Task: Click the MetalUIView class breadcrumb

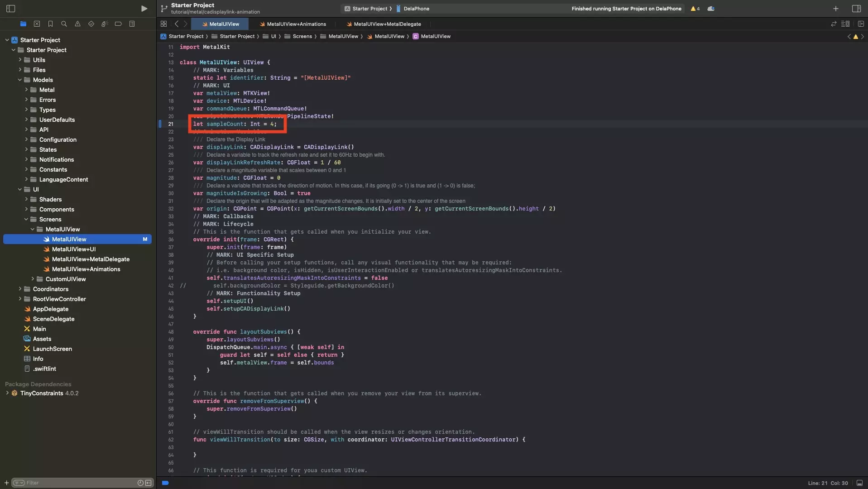Action: (x=432, y=36)
